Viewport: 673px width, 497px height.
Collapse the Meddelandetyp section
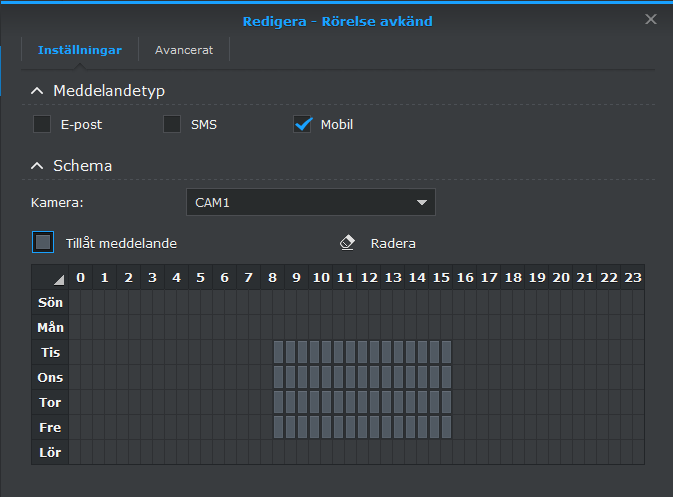[38, 91]
